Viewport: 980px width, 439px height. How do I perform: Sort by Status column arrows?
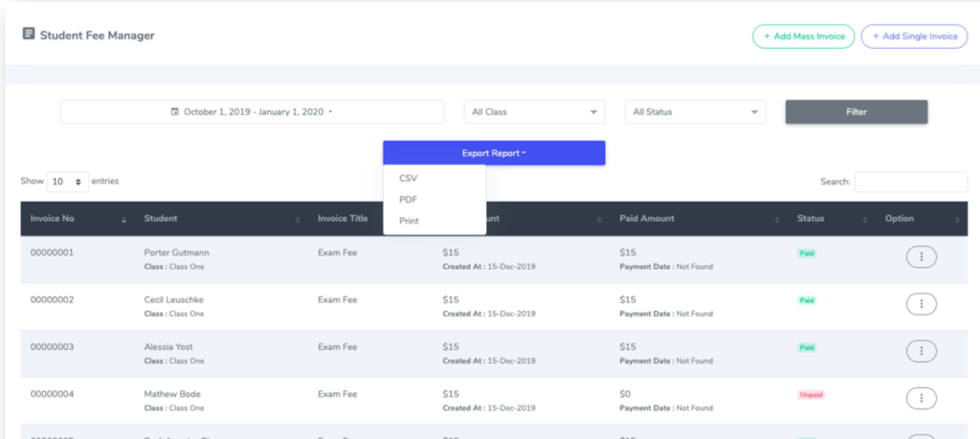[x=865, y=220]
